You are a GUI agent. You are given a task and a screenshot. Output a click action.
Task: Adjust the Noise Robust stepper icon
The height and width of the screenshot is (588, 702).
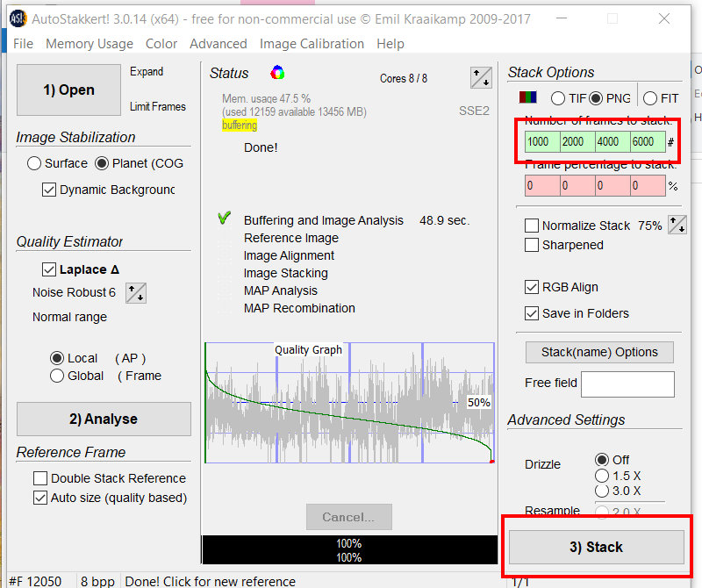tap(136, 293)
